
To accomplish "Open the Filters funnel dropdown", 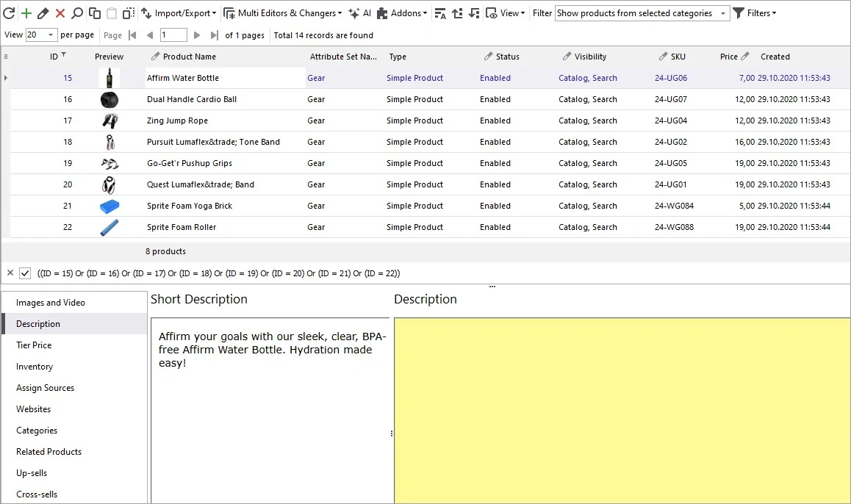I will pos(755,13).
